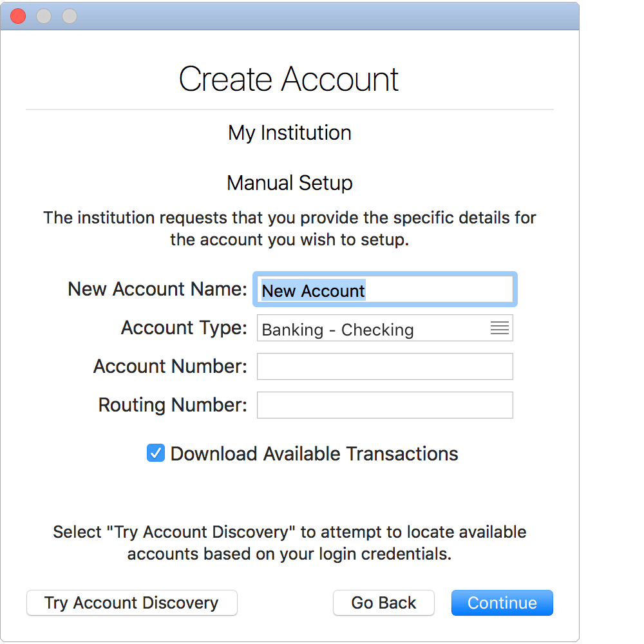Click into the Account Number field
This screenshot has width=644, height=644.
click(384, 366)
